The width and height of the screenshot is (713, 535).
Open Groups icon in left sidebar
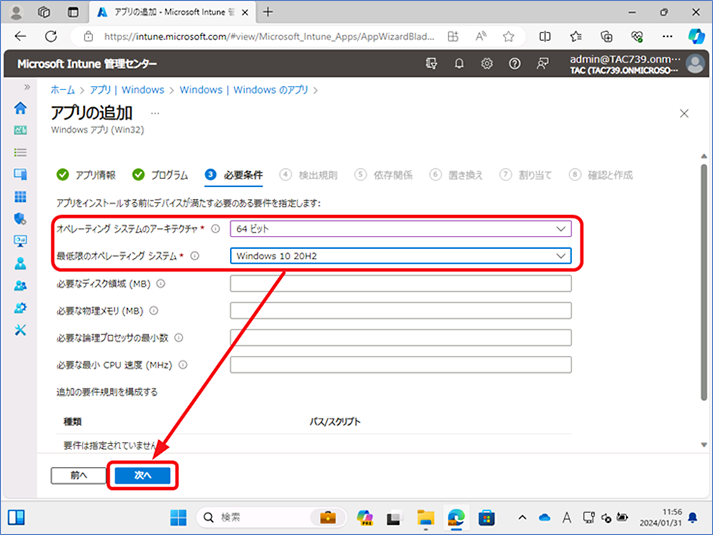pyautogui.click(x=20, y=285)
